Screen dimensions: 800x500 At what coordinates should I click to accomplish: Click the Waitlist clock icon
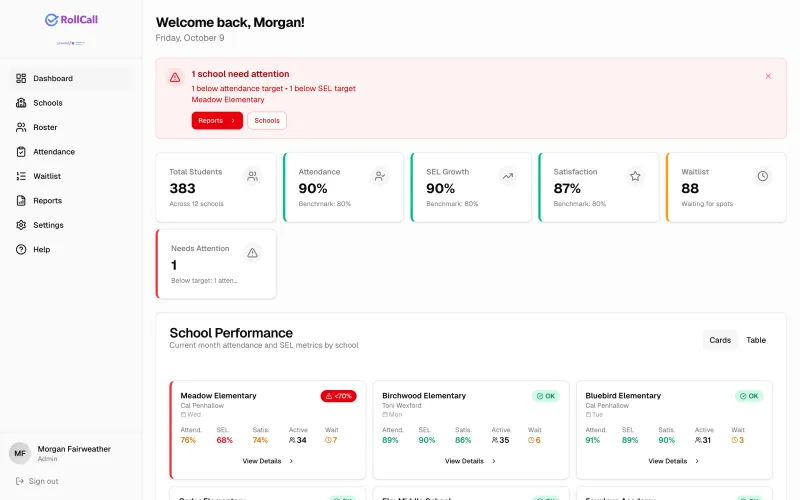(x=763, y=176)
